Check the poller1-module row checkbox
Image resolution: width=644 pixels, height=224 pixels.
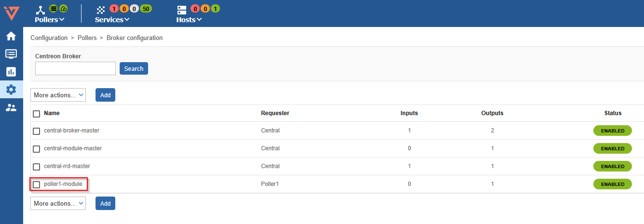(x=36, y=184)
